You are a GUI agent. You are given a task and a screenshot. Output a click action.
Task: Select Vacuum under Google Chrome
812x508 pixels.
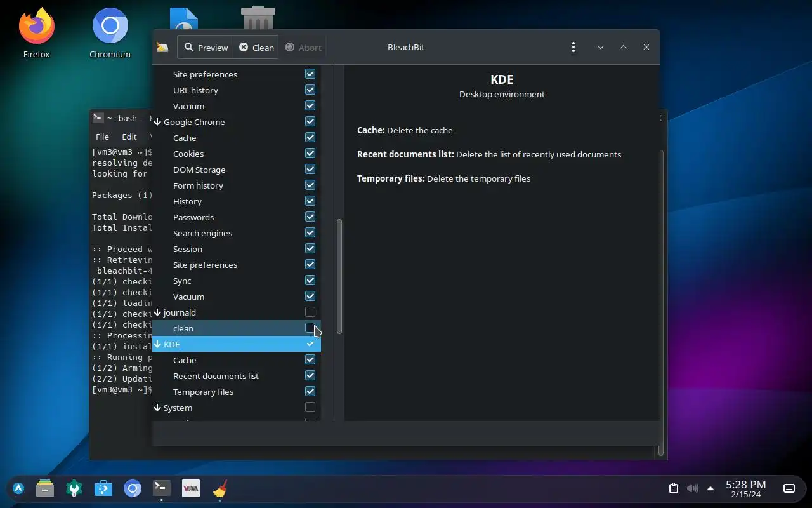(x=236, y=297)
